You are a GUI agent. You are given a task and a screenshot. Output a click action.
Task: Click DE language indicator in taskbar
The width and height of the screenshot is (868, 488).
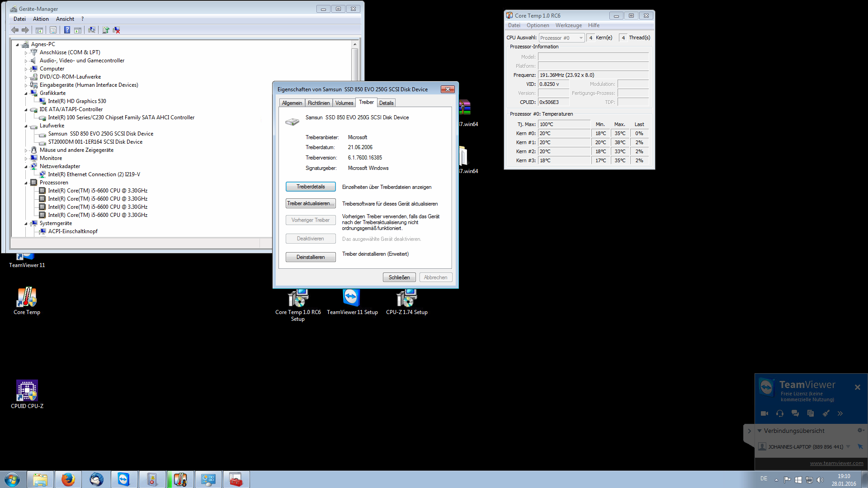click(x=764, y=479)
